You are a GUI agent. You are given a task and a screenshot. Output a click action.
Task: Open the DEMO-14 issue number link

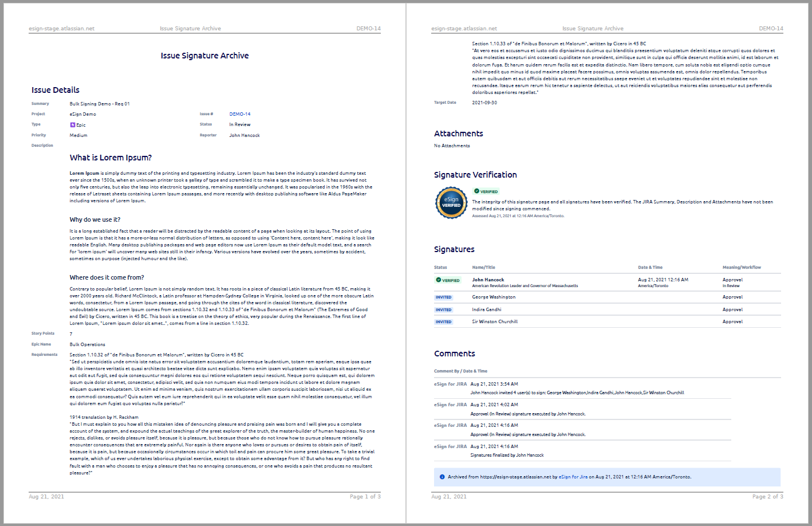(240, 114)
